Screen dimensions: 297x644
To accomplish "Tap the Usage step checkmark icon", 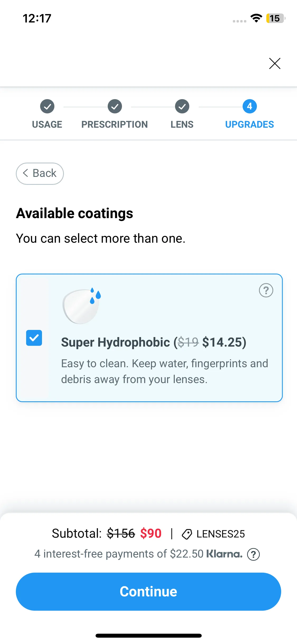I will (x=47, y=107).
